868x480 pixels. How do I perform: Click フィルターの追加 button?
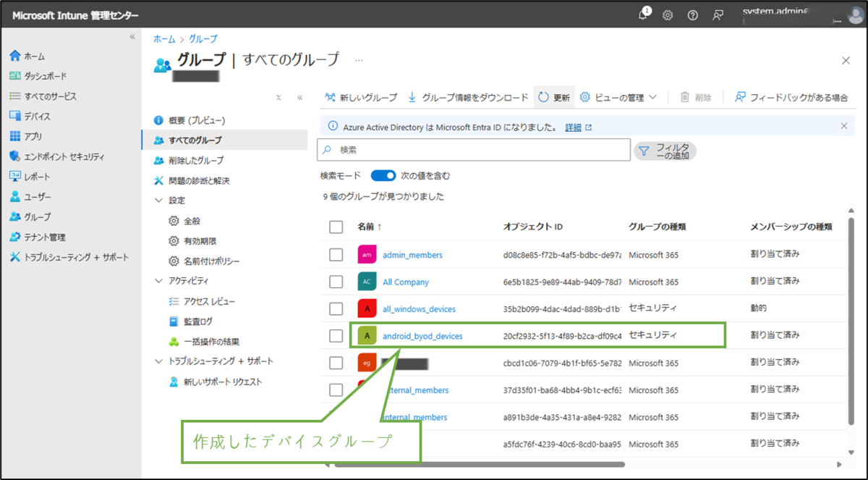665,151
